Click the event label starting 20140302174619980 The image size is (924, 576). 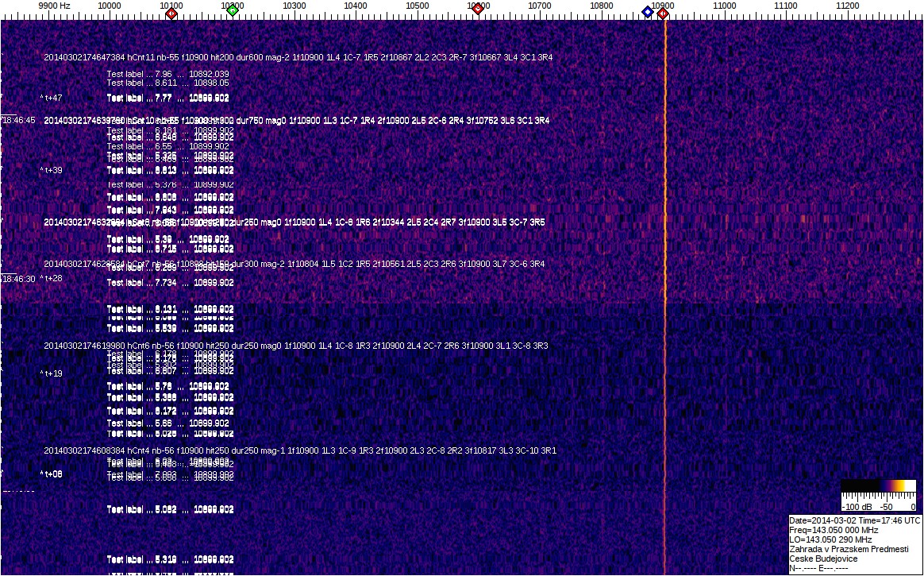[295, 346]
